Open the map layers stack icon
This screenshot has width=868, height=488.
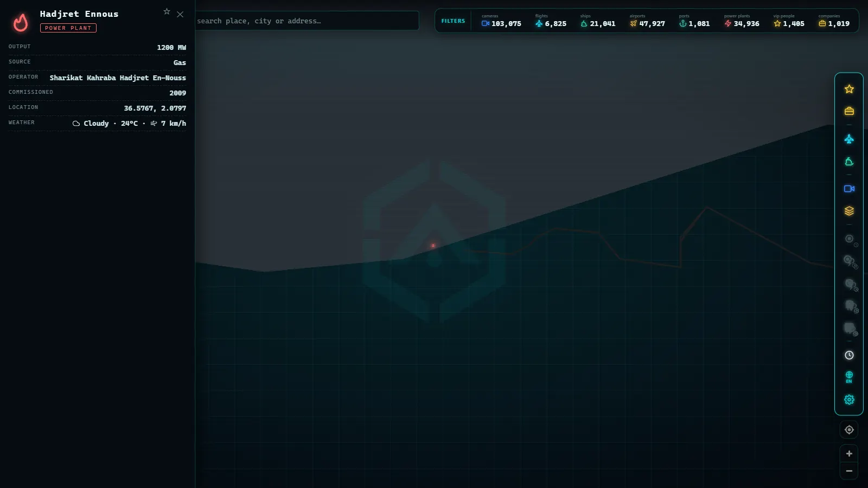[849, 211]
